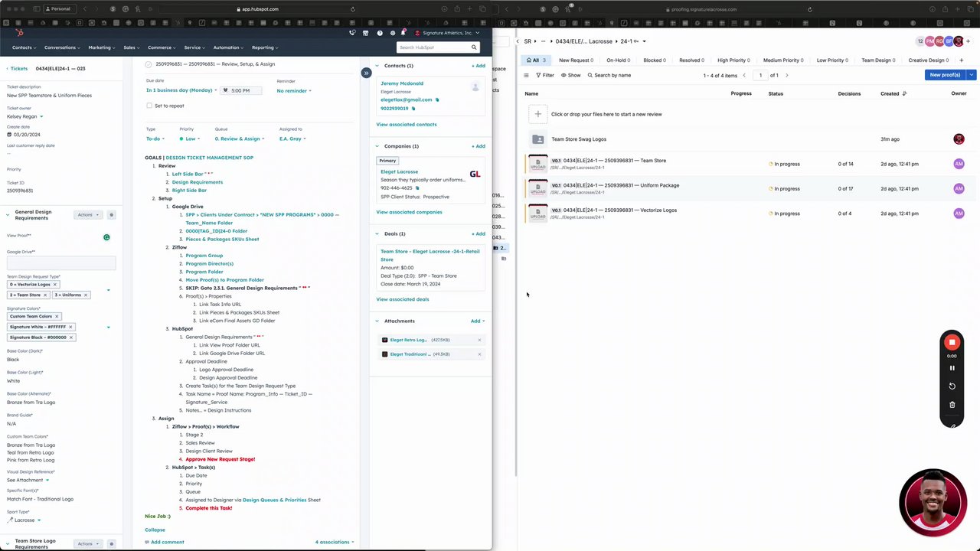Open Team Store Swag Logos folder icon
980x551 pixels.
pos(538,139)
